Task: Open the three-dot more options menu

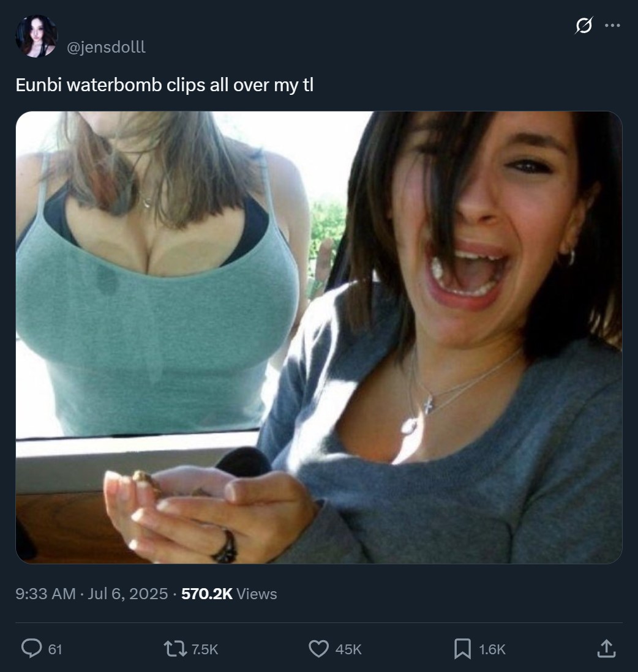Action: pos(612,25)
